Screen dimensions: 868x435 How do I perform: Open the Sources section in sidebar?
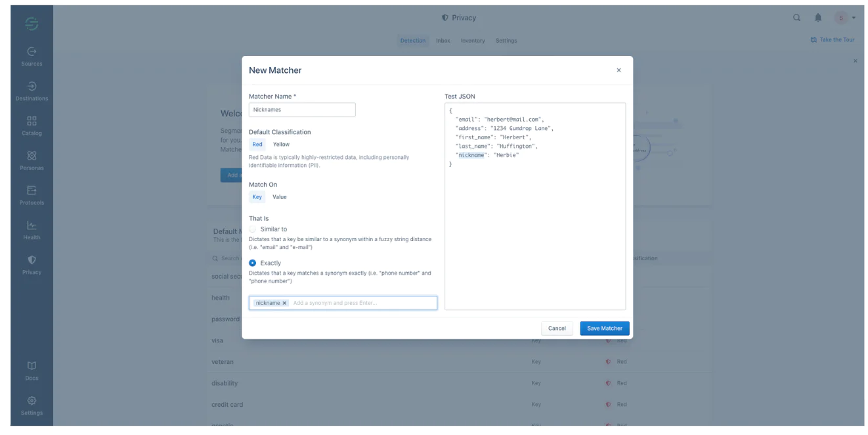click(x=31, y=58)
